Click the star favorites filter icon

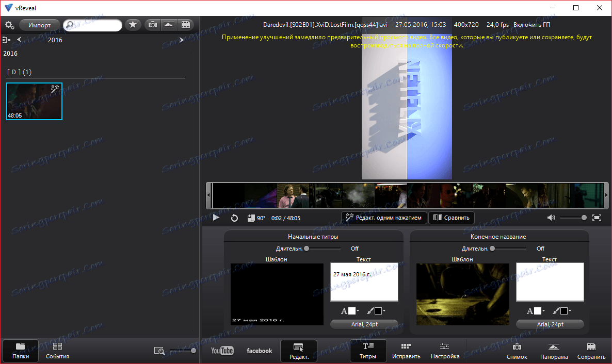[x=133, y=25]
